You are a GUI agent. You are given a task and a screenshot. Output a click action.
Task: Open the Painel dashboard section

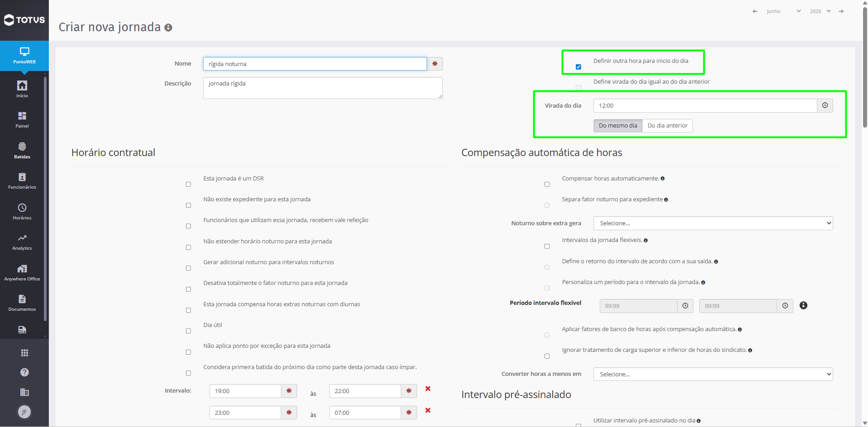[22, 120]
